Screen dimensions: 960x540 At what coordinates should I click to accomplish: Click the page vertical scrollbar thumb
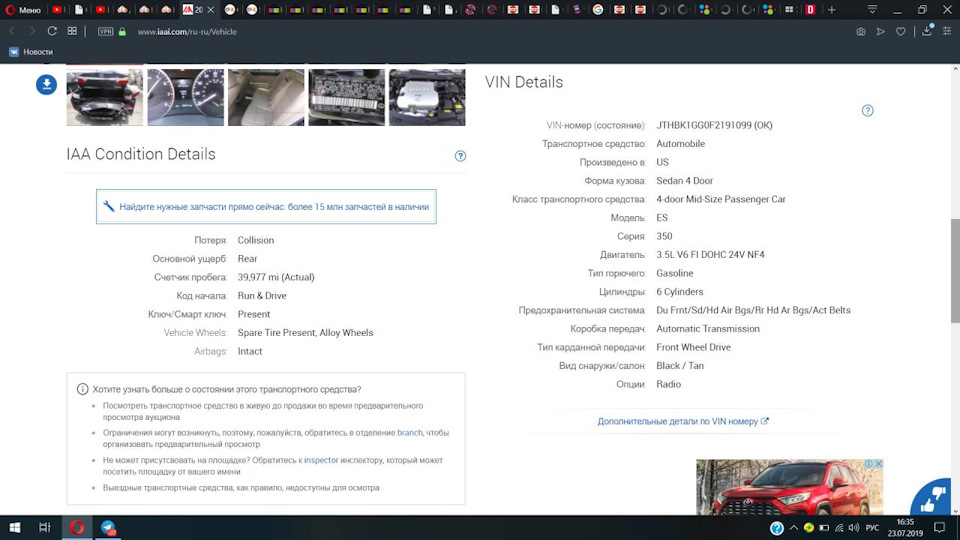tap(955, 270)
